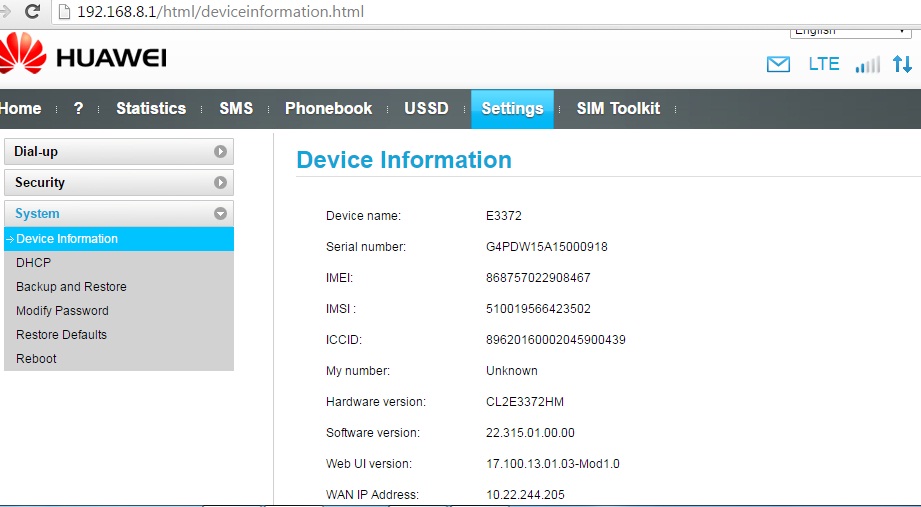The width and height of the screenshot is (921, 507).
Task: Click IMEI value 868757022908467
Action: pyautogui.click(x=538, y=278)
